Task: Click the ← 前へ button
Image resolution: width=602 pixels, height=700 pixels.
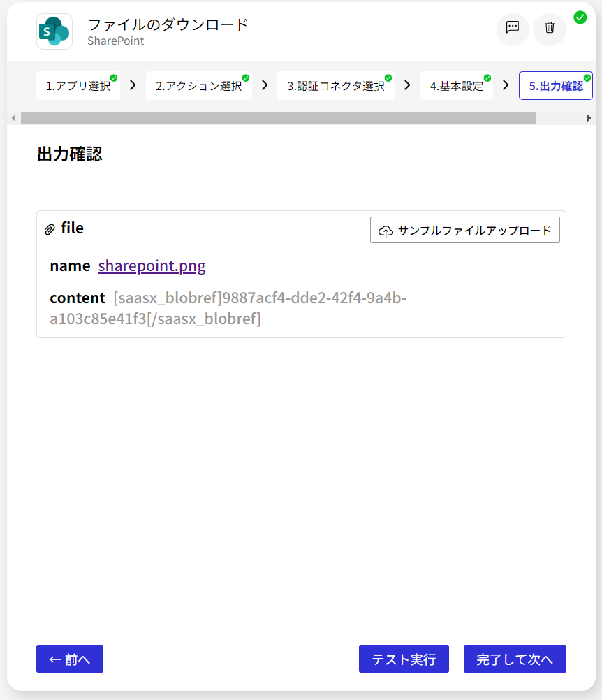Action: pyautogui.click(x=70, y=659)
